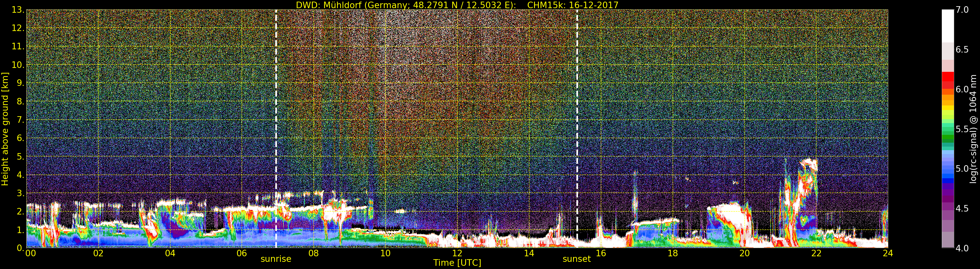Click time axis tick "04"
980x269 pixels.
pyautogui.click(x=170, y=253)
